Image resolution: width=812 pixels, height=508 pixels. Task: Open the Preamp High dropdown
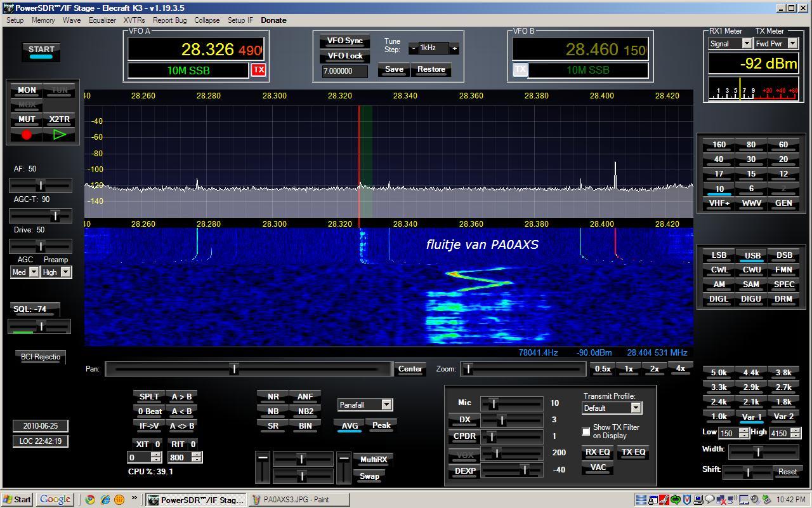(x=65, y=272)
